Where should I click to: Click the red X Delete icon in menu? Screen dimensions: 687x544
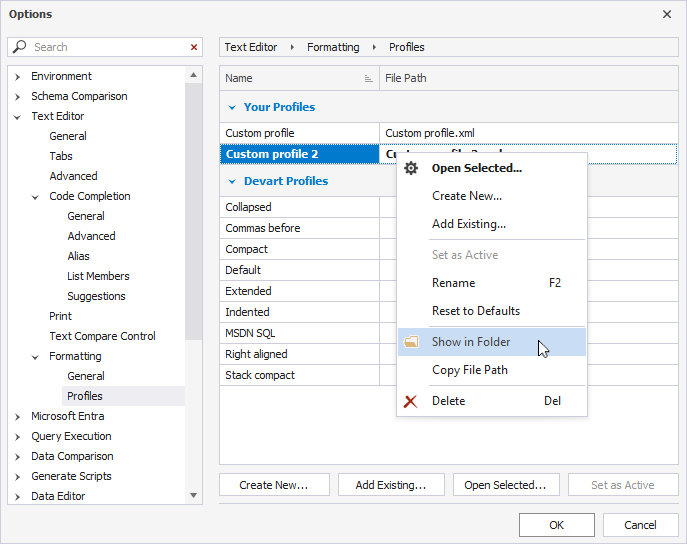point(410,401)
